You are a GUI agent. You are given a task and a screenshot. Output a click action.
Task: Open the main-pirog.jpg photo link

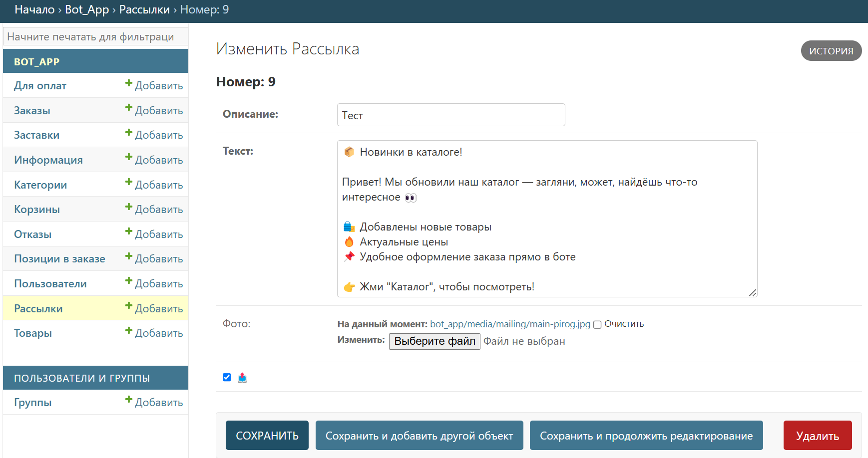tap(510, 324)
